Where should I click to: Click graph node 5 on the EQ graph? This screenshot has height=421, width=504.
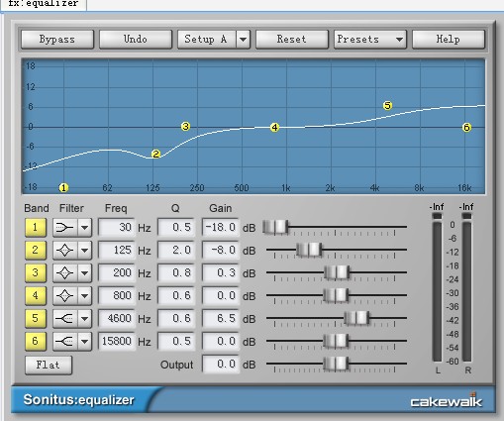387,106
